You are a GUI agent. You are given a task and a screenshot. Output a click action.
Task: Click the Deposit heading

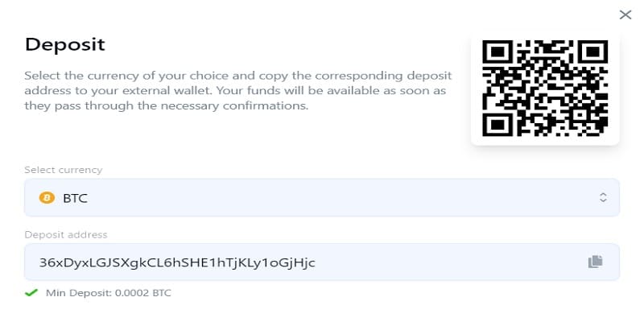(x=65, y=44)
